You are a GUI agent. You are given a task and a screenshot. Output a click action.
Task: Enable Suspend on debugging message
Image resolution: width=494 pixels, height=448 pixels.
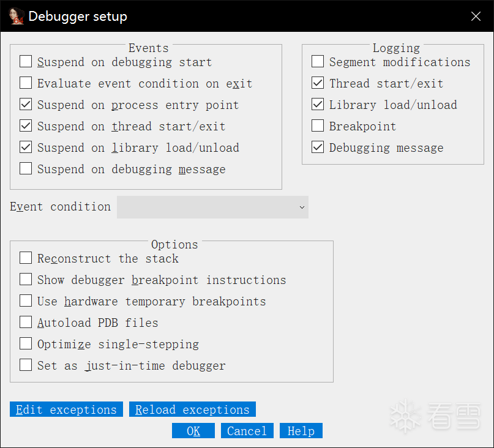[26, 168]
